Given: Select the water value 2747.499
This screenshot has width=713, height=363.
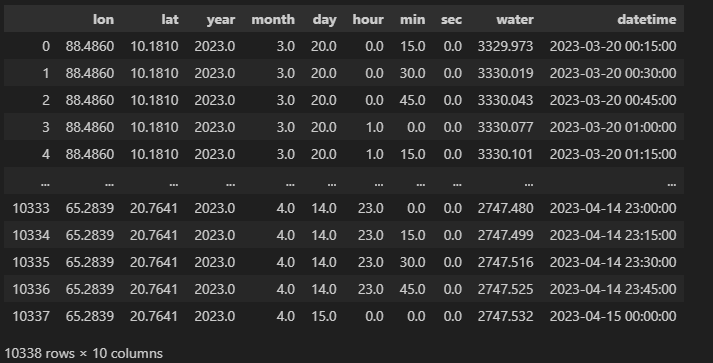Looking at the screenshot, I should (x=505, y=235).
